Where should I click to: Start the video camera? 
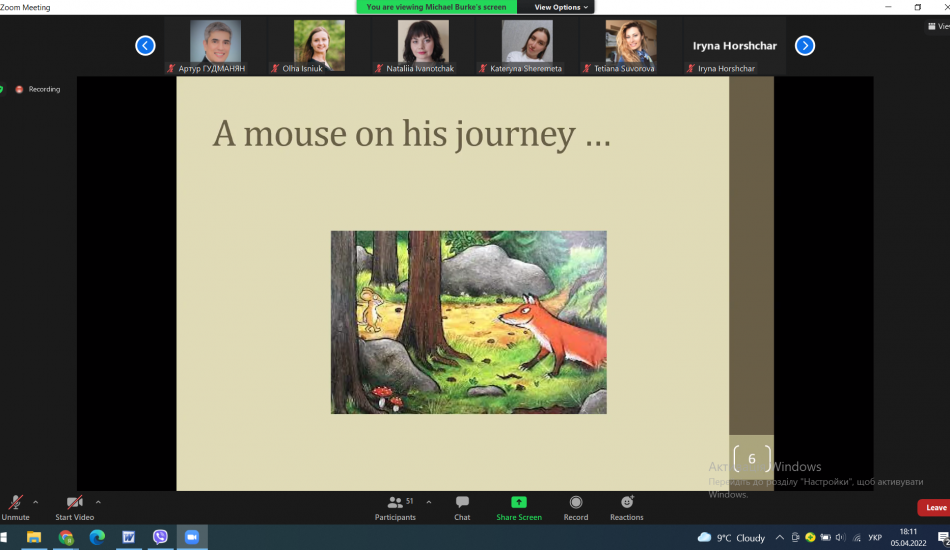tap(74, 503)
